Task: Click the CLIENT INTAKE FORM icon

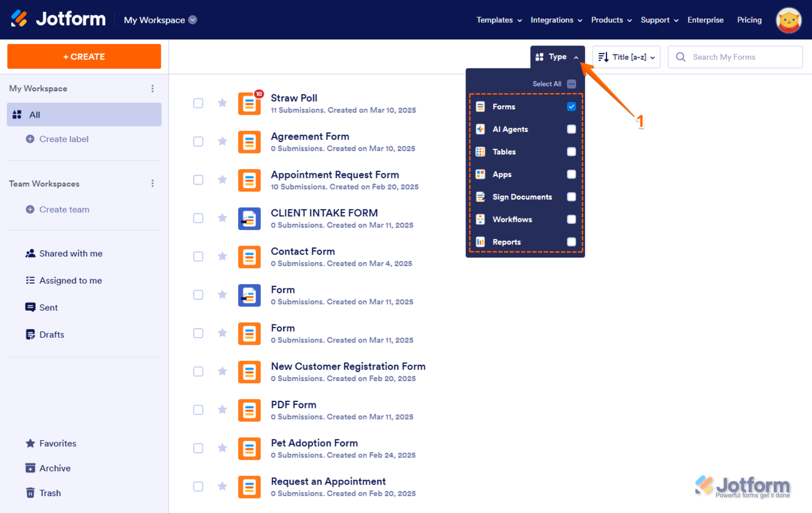Action: (249, 218)
